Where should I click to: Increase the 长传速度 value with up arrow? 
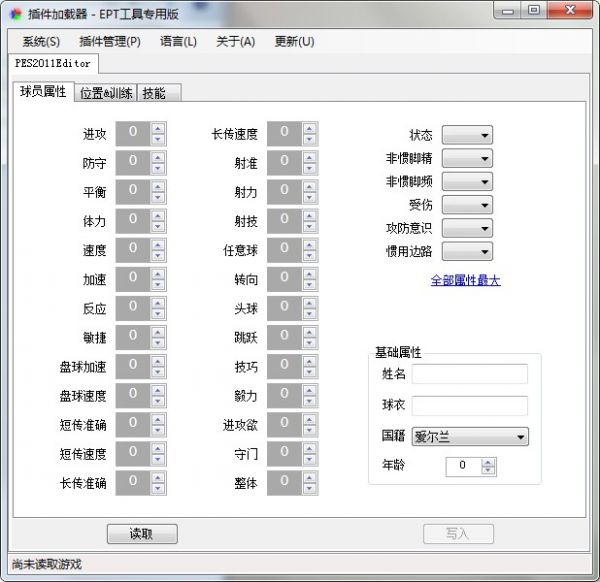(310, 129)
